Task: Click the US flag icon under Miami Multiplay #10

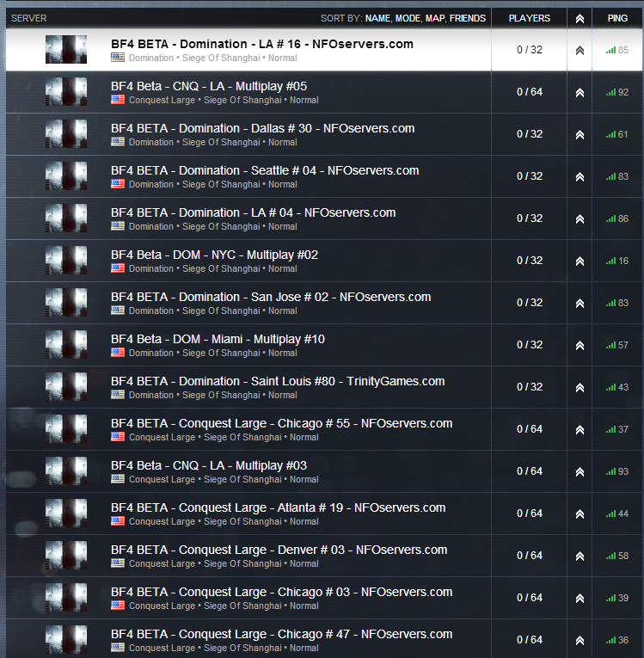Action: point(118,352)
